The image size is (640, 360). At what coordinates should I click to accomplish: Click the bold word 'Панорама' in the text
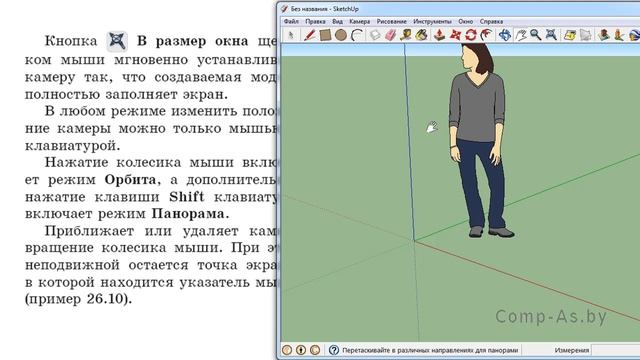pos(188,213)
